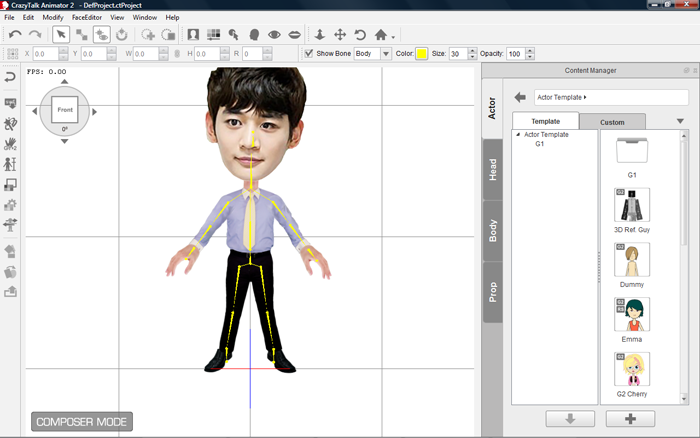Open the FaceEditor menu
Viewport: 700px width, 438px height.
(86, 17)
